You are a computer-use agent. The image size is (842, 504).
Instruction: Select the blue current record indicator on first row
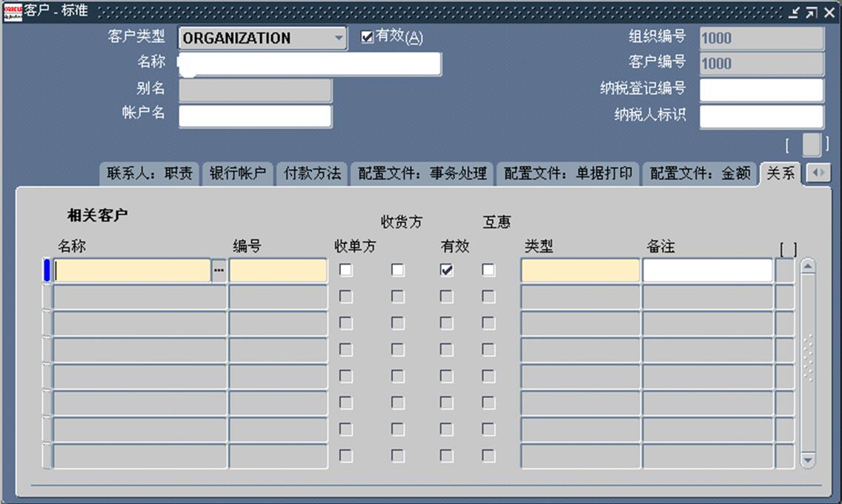[x=47, y=271]
